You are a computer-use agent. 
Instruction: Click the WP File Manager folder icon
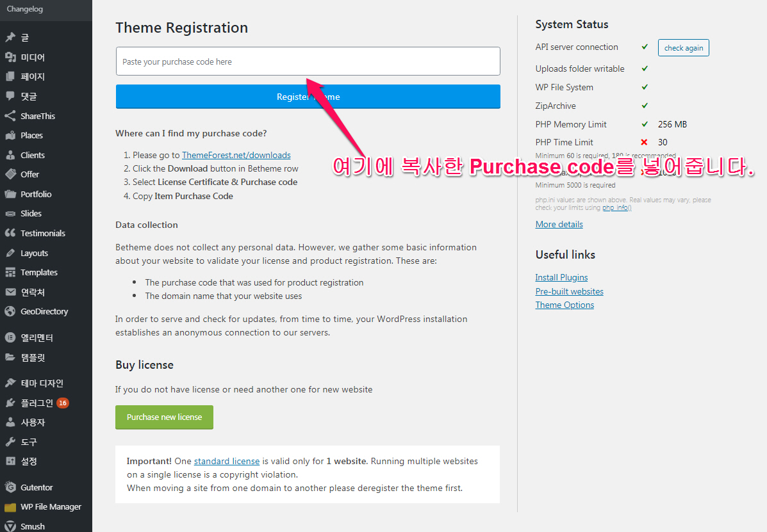10,507
